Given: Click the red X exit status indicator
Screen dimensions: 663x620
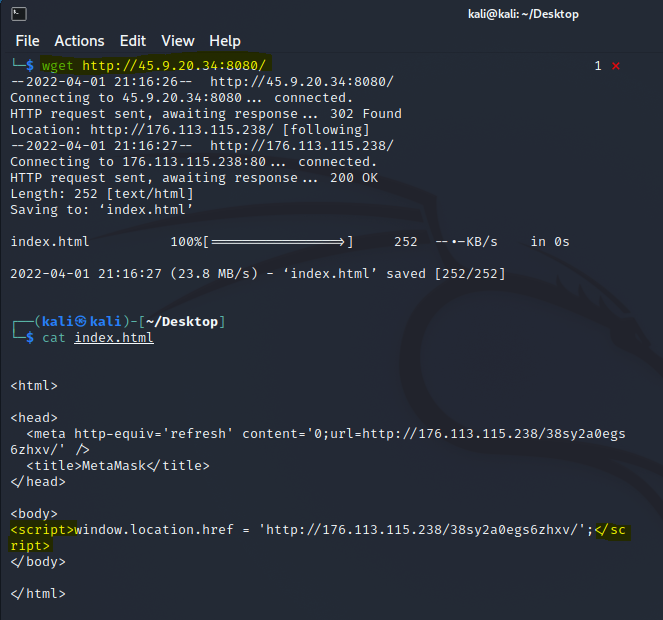Looking at the screenshot, I should coord(616,66).
